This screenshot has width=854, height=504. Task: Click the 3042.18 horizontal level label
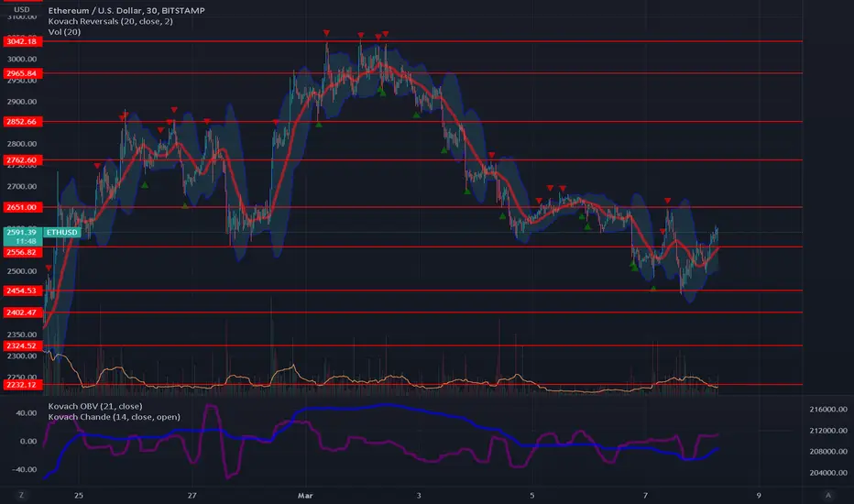point(22,41)
